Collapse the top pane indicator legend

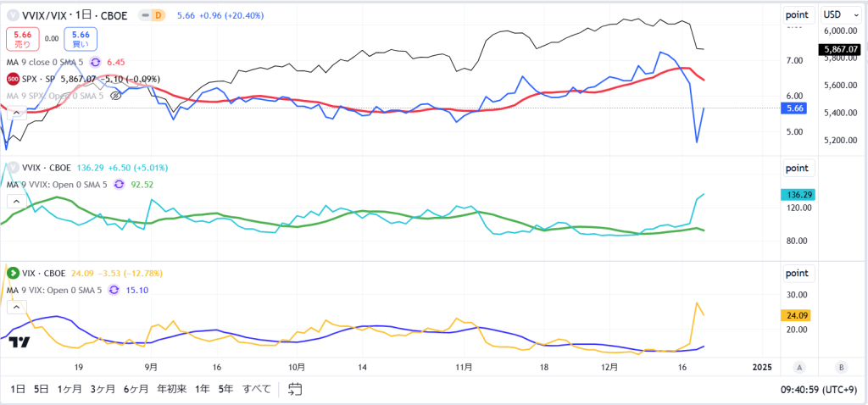[16, 114]
